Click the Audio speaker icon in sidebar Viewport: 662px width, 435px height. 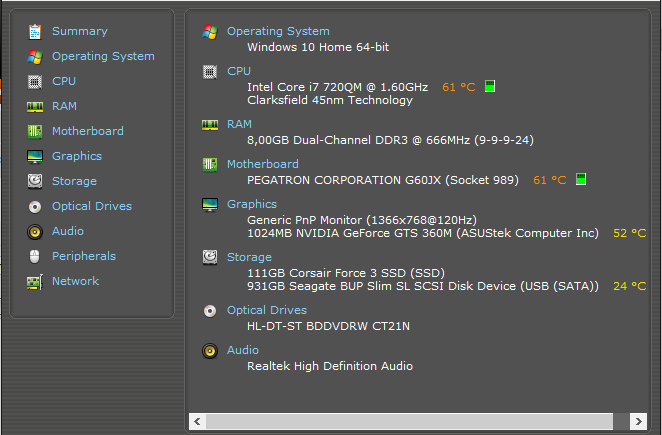pos(35,232)
